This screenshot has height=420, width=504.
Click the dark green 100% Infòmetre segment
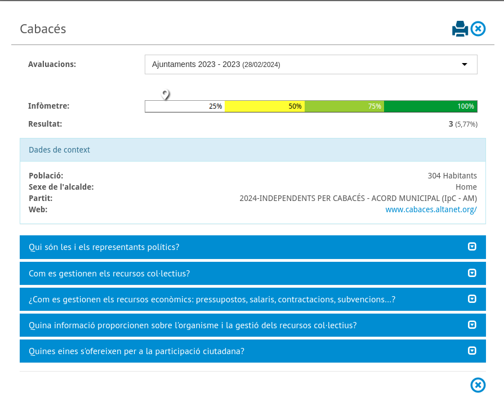430,106
